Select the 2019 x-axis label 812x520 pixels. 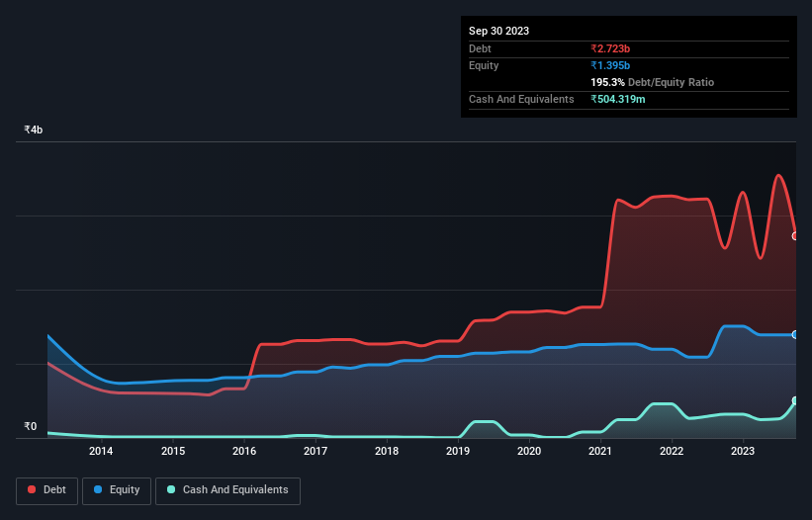[458, 451]
